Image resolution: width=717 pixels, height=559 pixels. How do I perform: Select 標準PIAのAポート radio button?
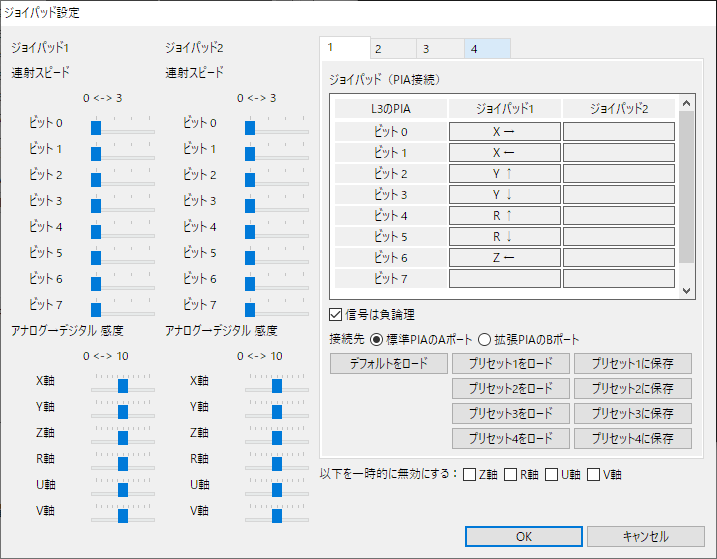coord(376,339)
